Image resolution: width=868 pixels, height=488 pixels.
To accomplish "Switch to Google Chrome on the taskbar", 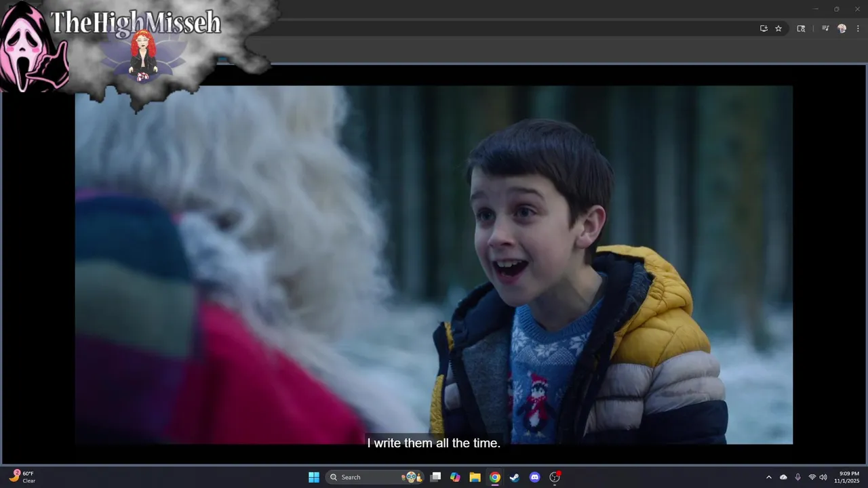I will tap(495, 477).
